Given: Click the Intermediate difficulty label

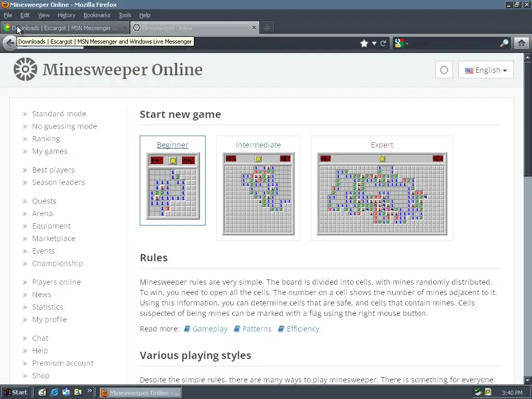Looking at the screenshot, I should coord(258,145).
